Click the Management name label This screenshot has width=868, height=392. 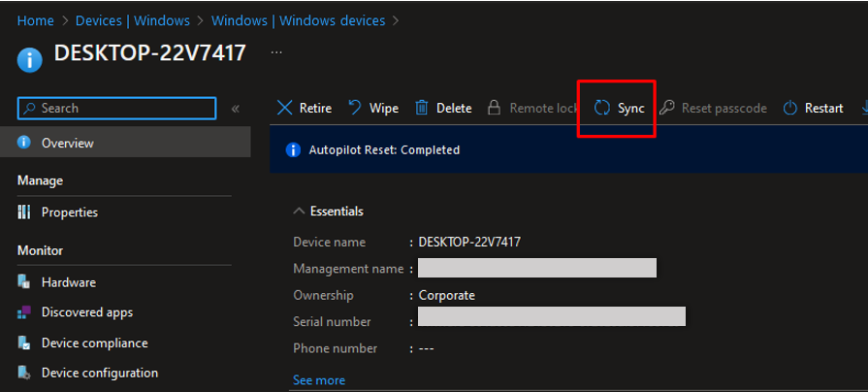point(348,269)
